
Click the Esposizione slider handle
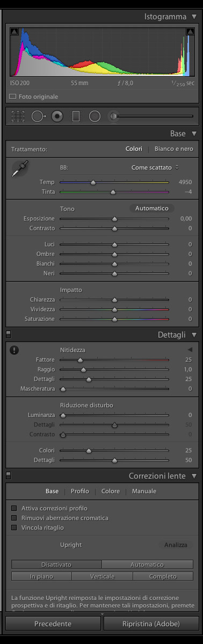pos(114,219)
